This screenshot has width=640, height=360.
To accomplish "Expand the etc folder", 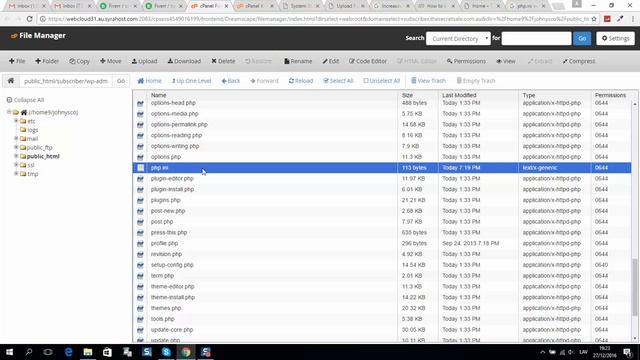I will [x=16, y=121].
